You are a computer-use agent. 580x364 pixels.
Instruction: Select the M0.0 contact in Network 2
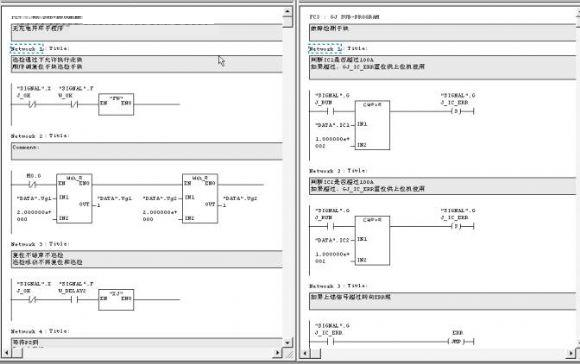pos(33,184)
